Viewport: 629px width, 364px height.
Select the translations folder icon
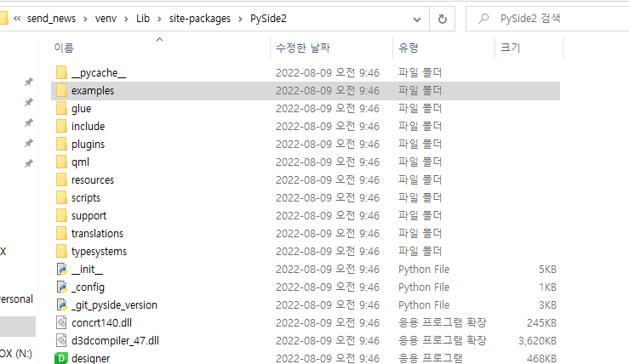pos(61,233)
